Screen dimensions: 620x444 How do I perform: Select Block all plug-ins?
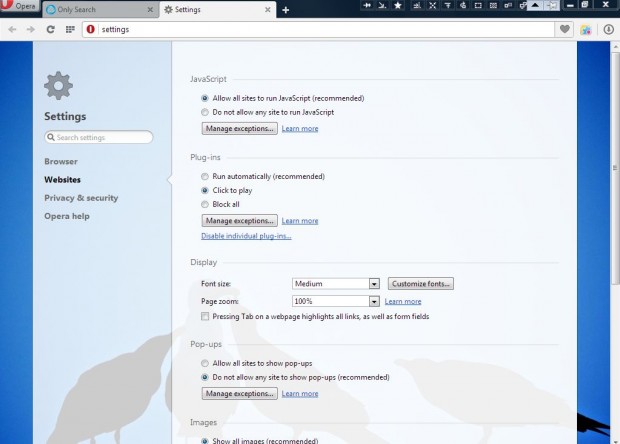pos(204,204)
